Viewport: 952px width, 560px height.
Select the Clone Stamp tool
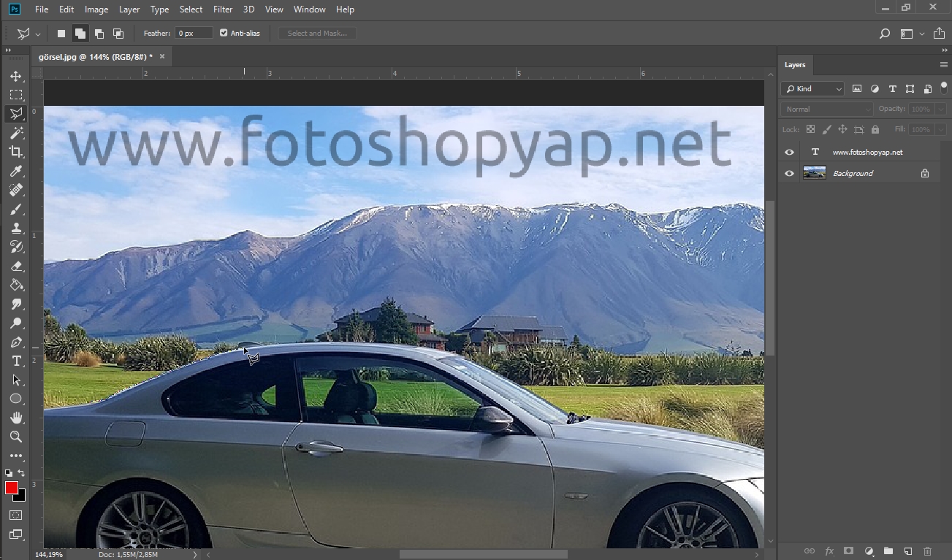(16, 228)
